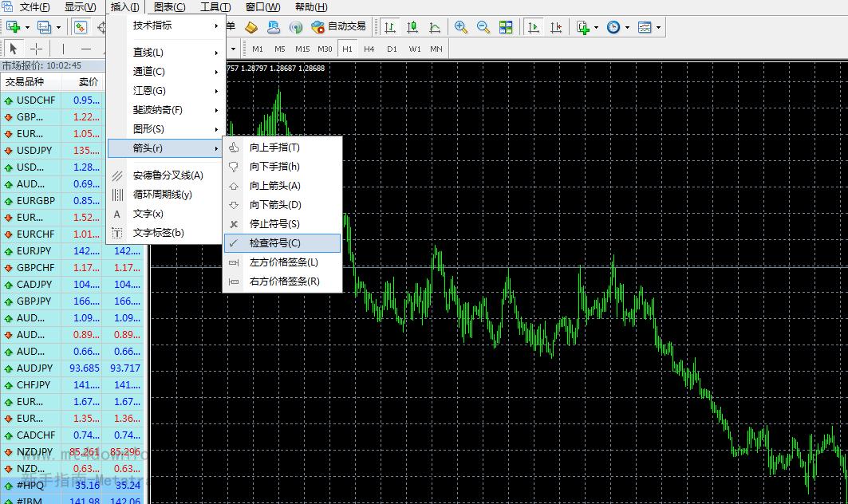Select the candlestick chart icon

click(x=412, y=27)
